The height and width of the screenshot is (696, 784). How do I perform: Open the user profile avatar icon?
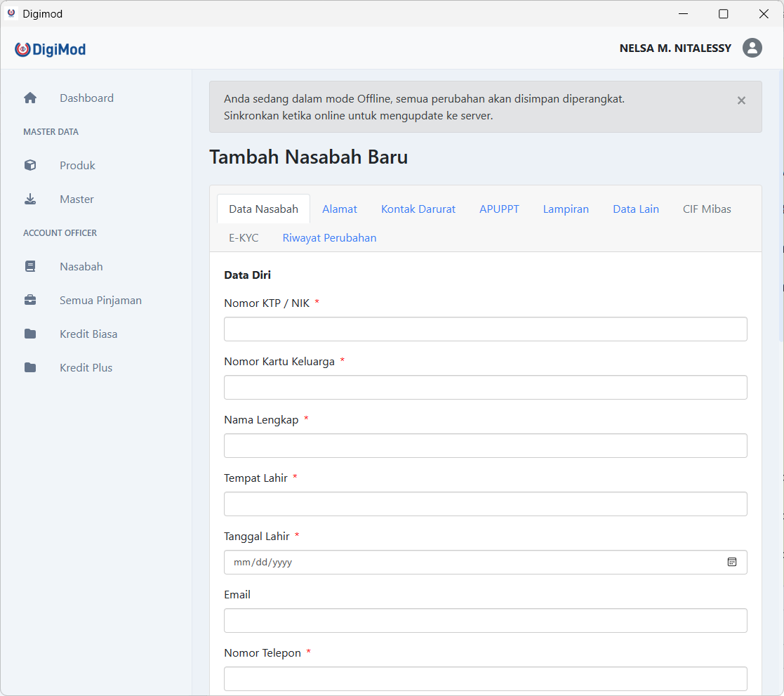(752, 48)
